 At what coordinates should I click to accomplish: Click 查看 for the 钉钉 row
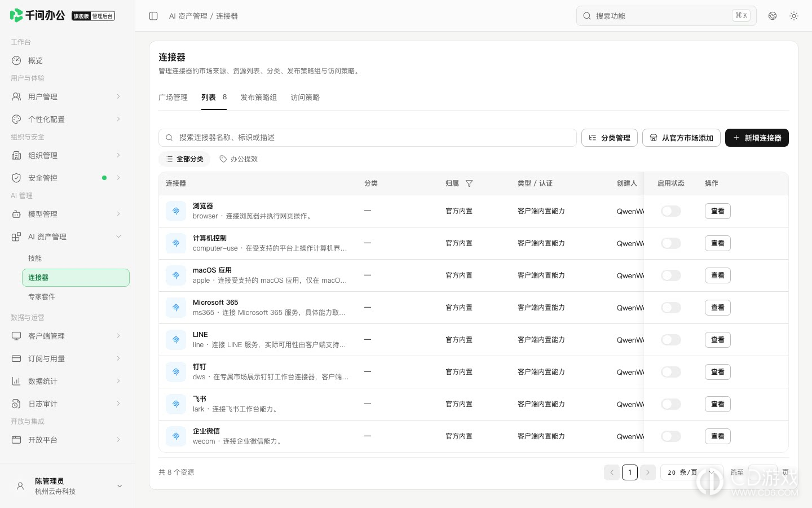(x=717, y=372)
